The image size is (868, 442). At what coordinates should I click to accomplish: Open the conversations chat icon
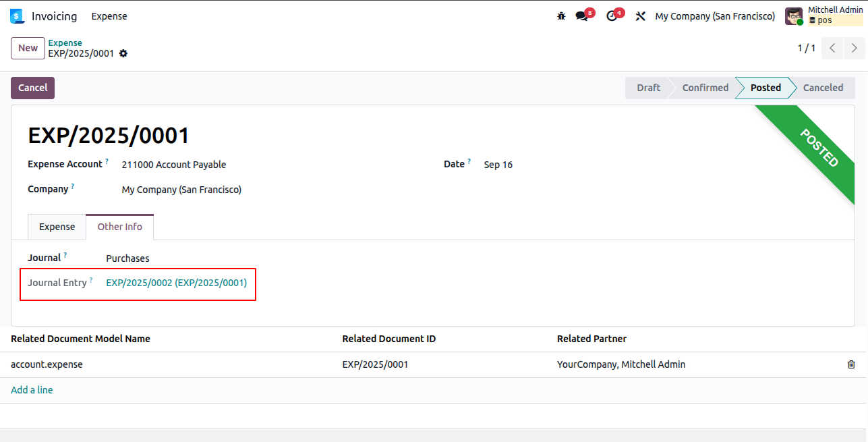pos(582,16)
